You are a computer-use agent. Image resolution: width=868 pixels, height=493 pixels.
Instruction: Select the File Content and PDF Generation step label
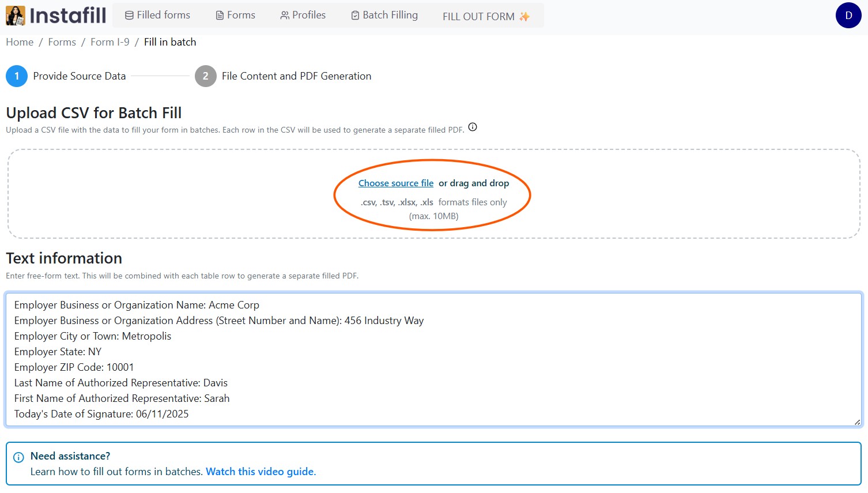click(296, 76)
